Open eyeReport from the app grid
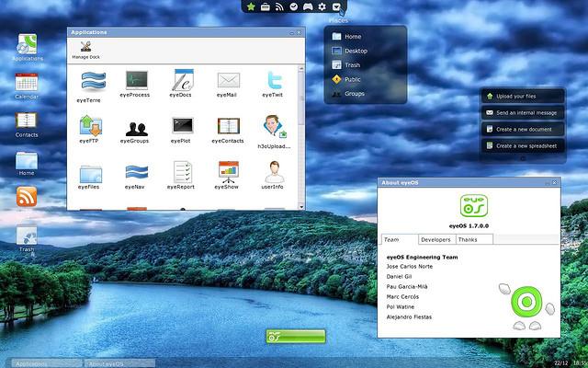The image size is (588, 368). coord(182,172)
